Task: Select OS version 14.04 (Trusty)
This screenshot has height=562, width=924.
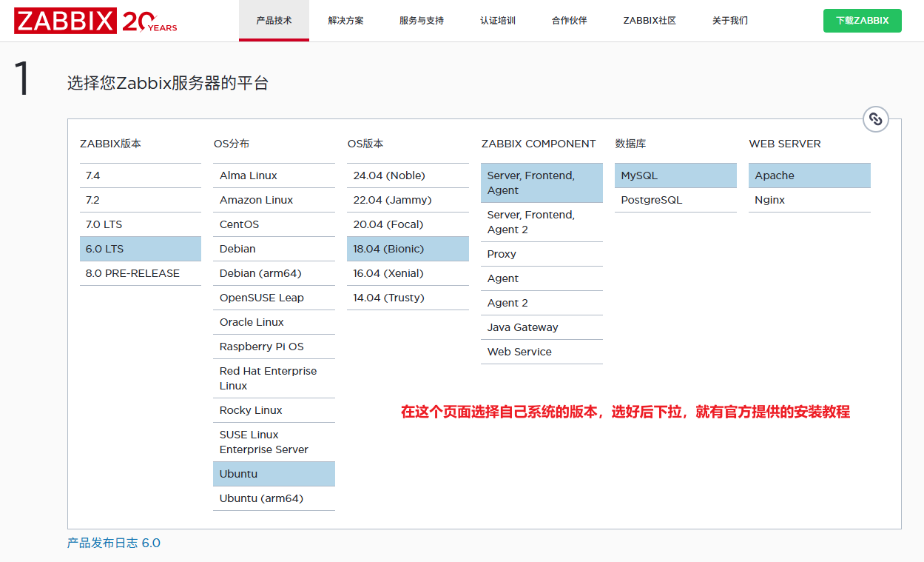Action: coord(408,298)
